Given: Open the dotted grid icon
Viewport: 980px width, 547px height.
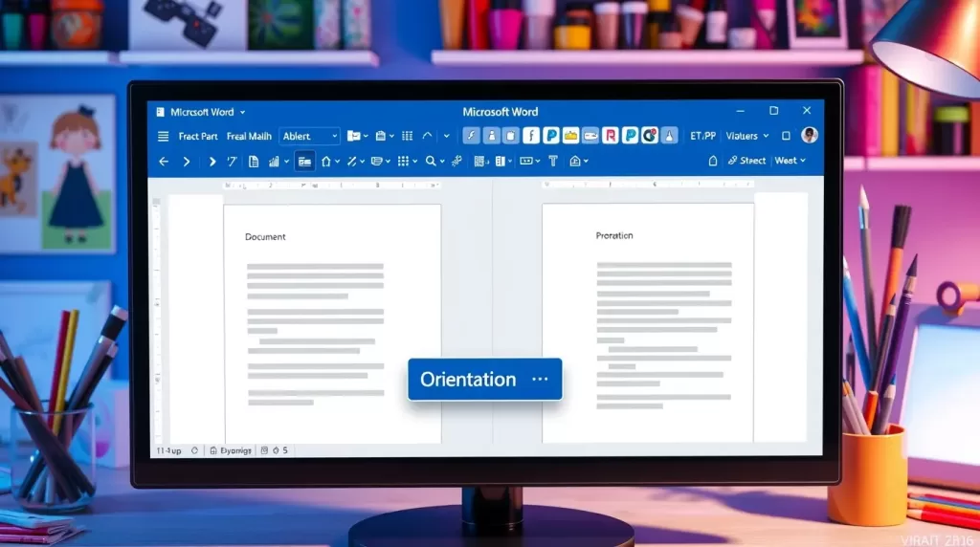Looking at the screenshot, I should click(403, 161).
